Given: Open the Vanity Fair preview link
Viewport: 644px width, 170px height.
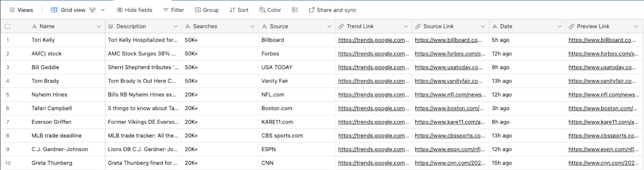Looking at the screenshot, I should click(x=602, y=81).
